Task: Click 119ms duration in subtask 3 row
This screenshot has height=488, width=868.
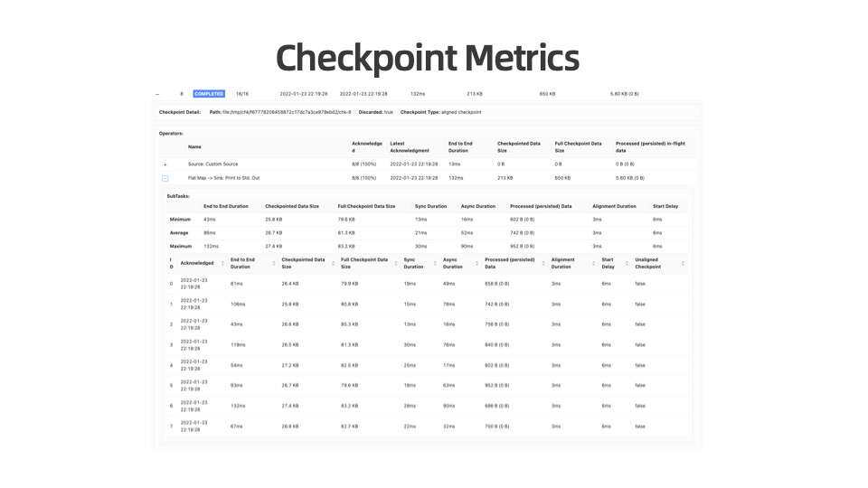Action: point(238,345)
